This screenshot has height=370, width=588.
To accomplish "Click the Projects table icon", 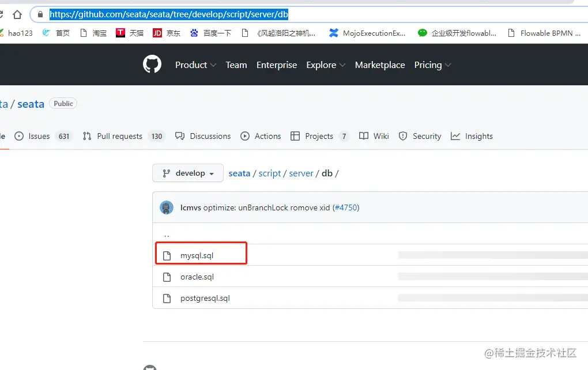I will tap(295, 136).
